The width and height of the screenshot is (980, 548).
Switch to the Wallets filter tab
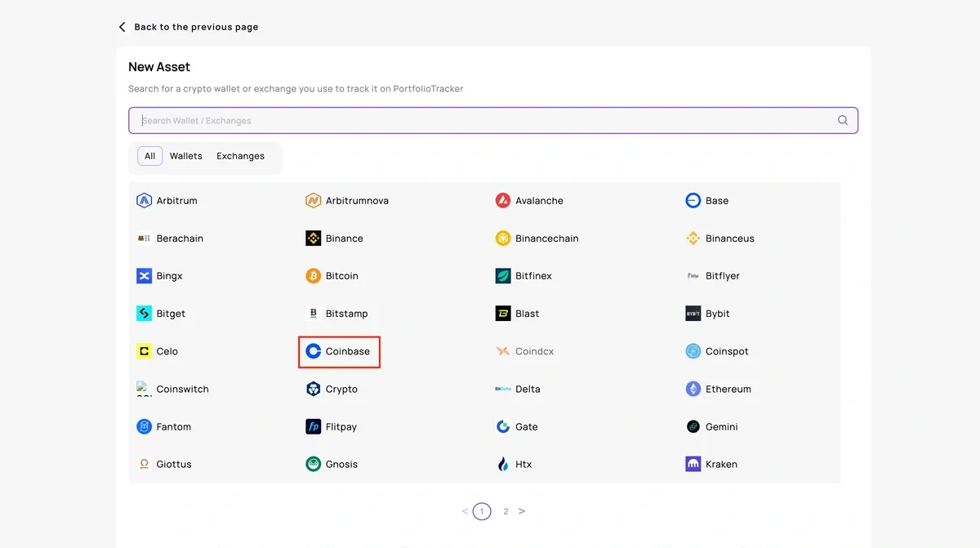coord(185,155)
